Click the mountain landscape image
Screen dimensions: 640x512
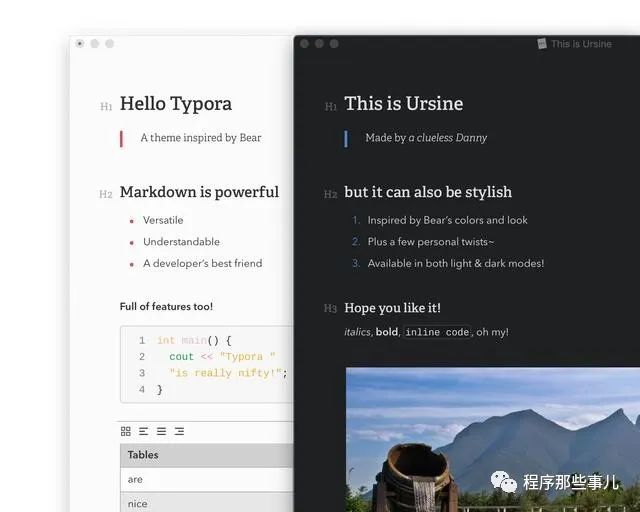click(x=493, y=440)
